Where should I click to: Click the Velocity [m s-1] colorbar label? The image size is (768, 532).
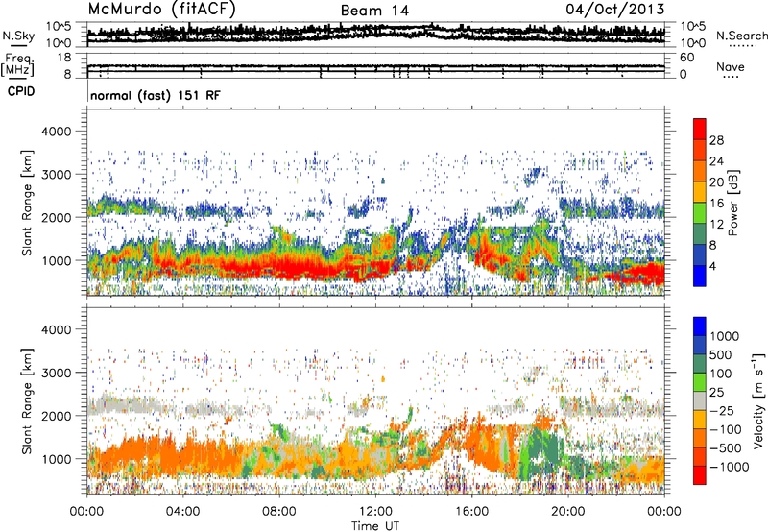(x=758, y=400)
